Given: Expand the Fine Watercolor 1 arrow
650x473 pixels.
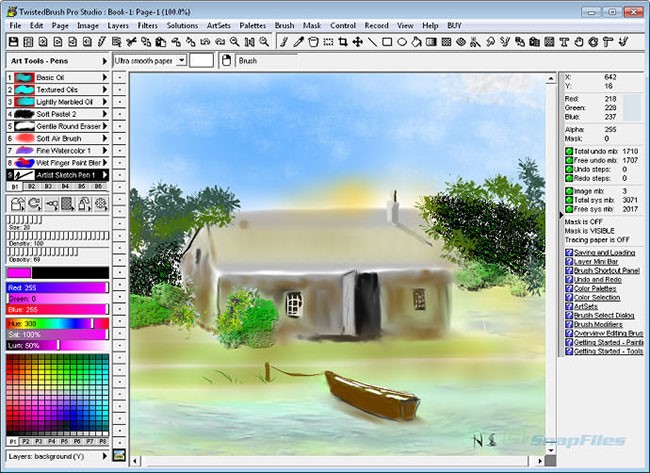Looking at the screenshot, I should (x=104, y=150).
